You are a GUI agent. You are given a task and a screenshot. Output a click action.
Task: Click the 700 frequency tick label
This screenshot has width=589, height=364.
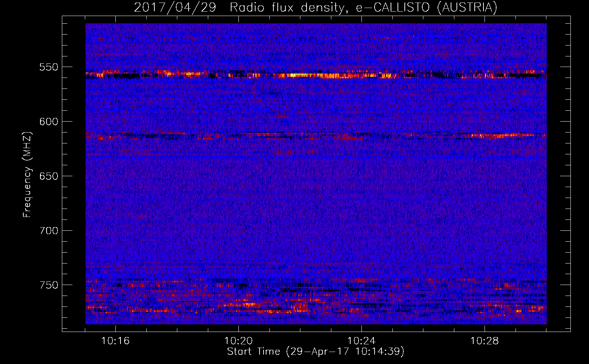[x=49, y=231]
